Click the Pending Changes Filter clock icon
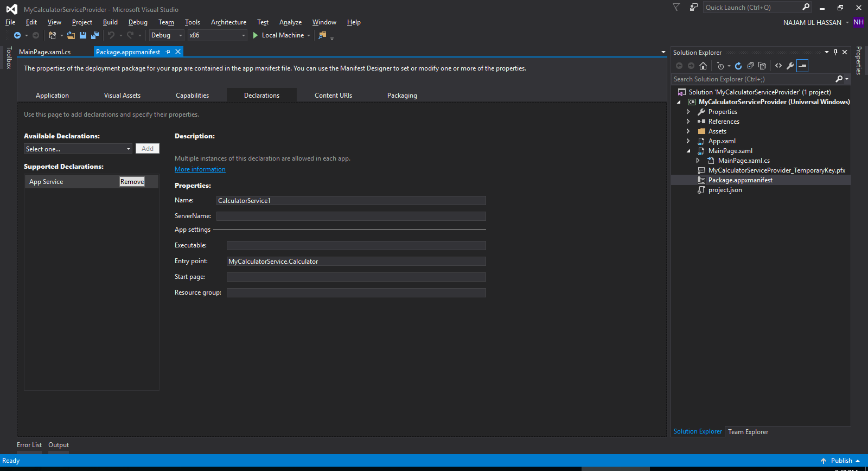Image resolution: width=868 pixels, height=471 pixels. click(x=720, y=66)
